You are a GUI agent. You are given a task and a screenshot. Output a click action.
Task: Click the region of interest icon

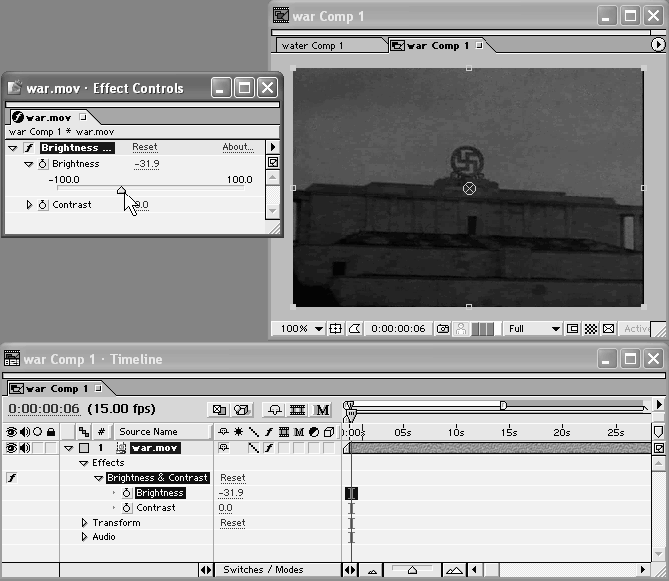573,328
